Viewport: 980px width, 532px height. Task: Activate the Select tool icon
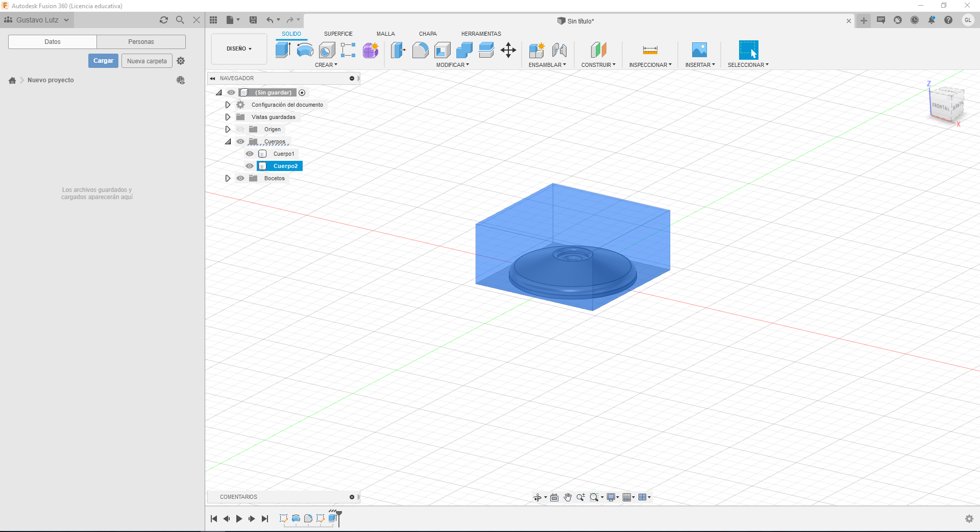point(748,50)
